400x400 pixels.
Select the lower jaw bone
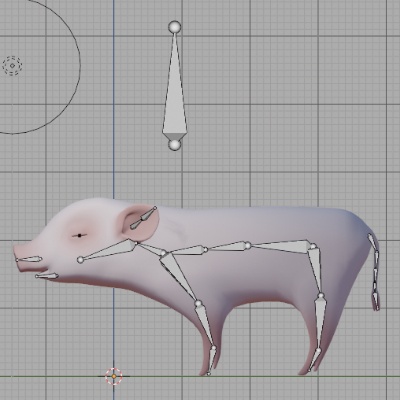click(x=47, y=276)
